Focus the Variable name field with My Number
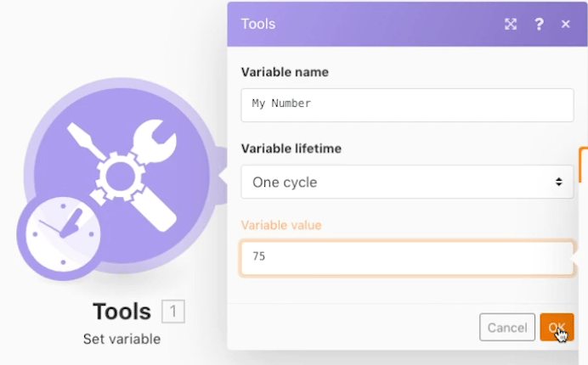 407,104
